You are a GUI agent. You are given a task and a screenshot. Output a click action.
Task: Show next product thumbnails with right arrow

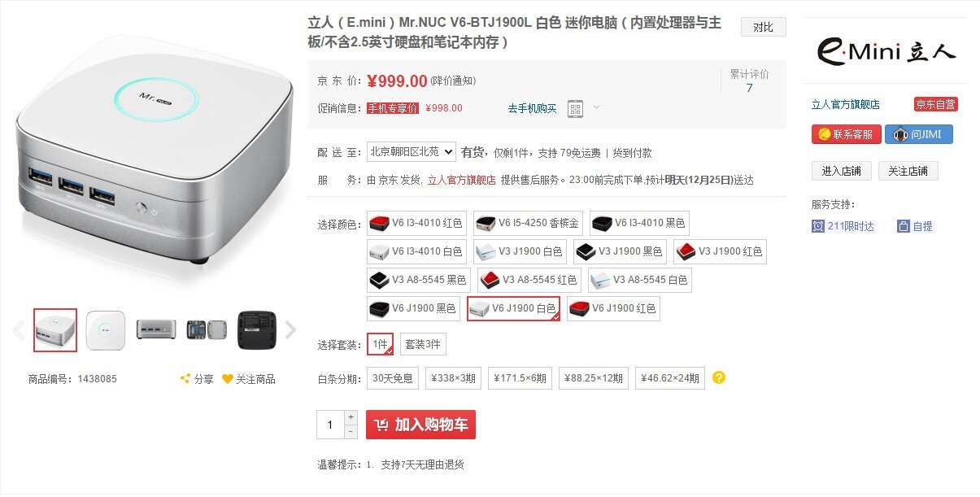[290, 330]
